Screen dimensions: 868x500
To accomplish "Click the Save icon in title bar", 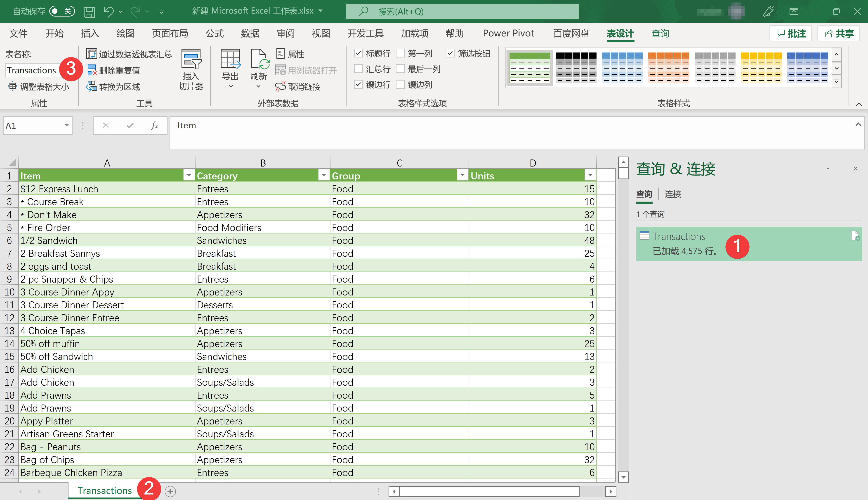I will pyautogui.click(x=89, y=12).
